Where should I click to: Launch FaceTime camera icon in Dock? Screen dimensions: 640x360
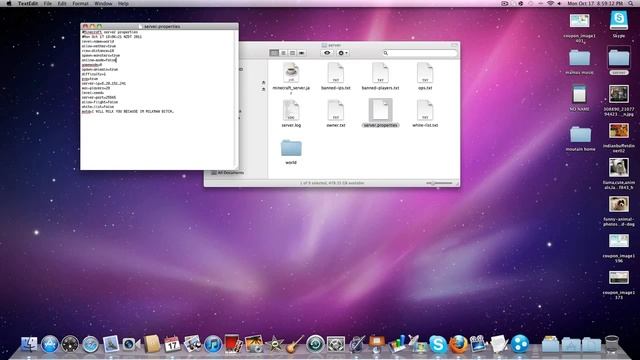coord(131,344)
